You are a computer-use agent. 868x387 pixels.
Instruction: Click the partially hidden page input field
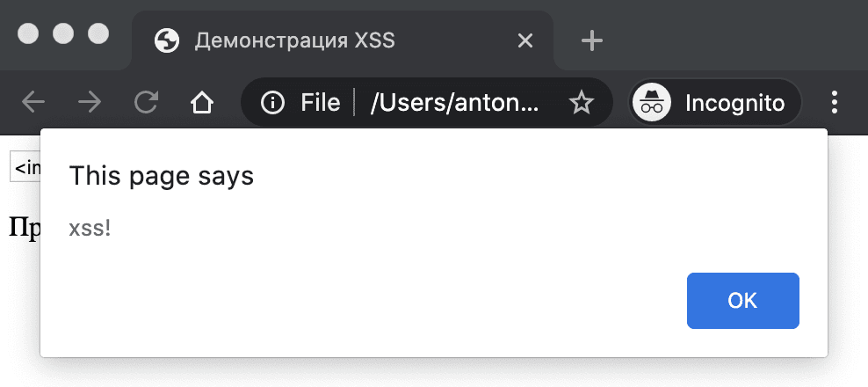pos(25,167)
